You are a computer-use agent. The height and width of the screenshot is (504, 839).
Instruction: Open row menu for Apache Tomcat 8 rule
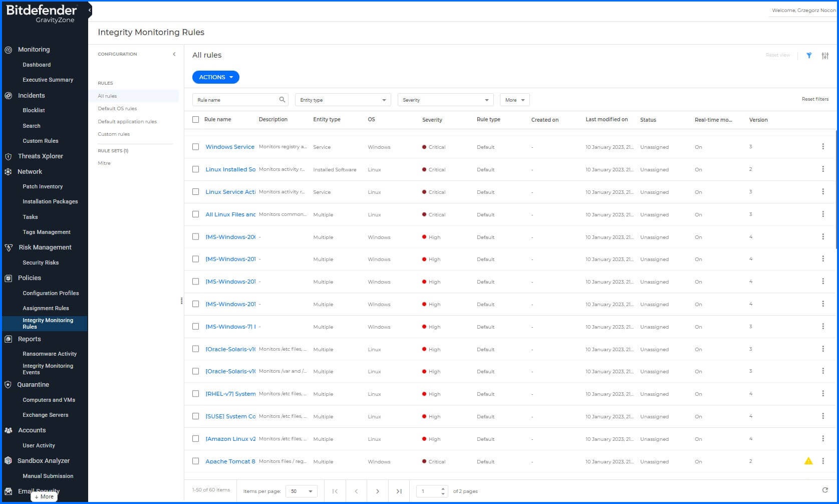(823, 461)
